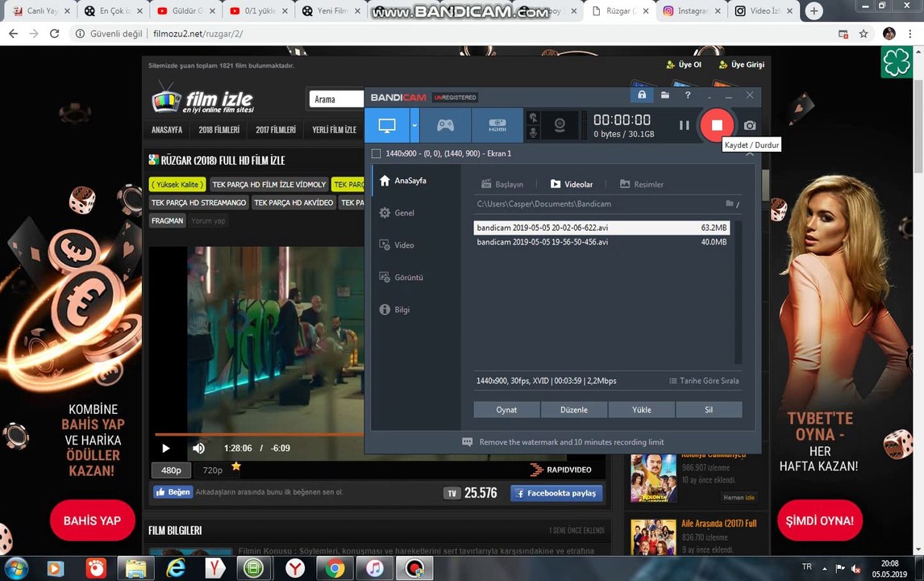Viewport: 924px width, 581px height.
Task: Click BAHİS YAP ad button
Action: [92, 520]
